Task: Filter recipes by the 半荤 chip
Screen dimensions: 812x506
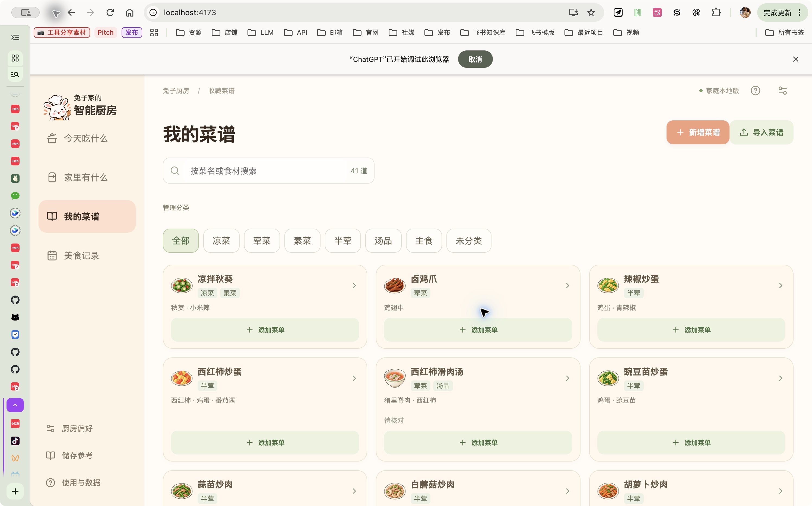Action: pyautogui.click(x=343, y=241)
